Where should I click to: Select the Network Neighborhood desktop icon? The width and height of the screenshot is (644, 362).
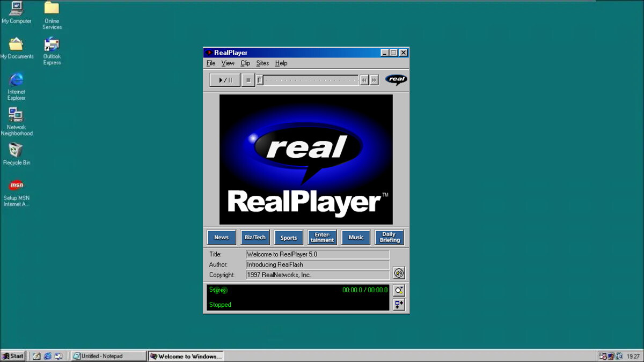[x=16, y=122]
